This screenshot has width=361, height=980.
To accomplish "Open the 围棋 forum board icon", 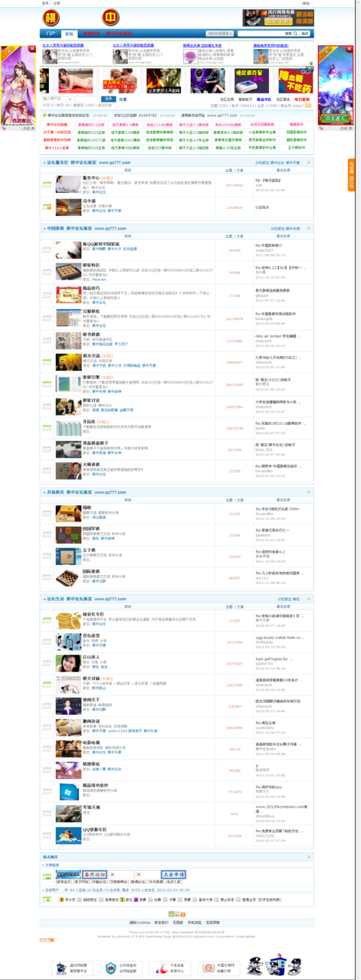I will point(67,511).
